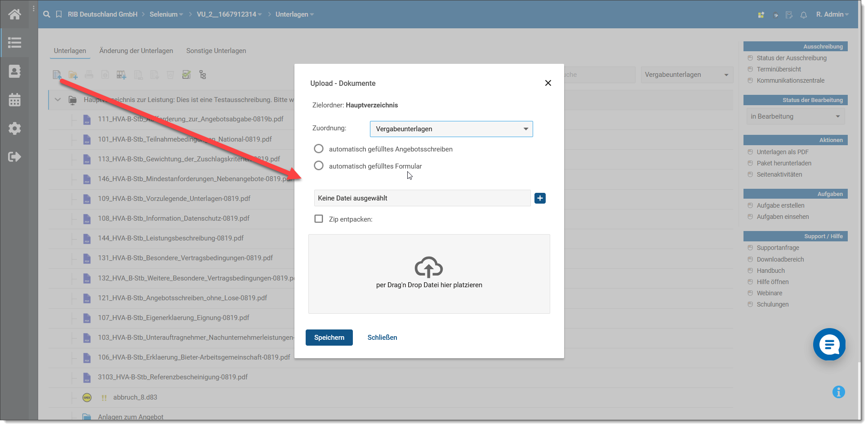Open the Selenium breadcrumb dropdown

[166, 14]
